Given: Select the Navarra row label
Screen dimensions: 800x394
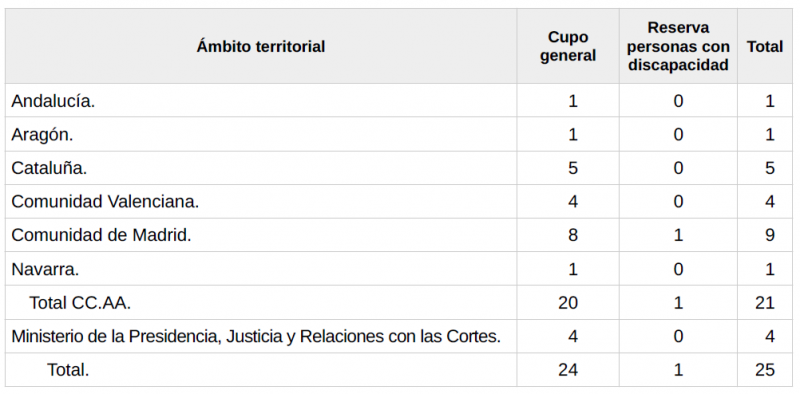Looking at the screenshot, I should 45,268.
